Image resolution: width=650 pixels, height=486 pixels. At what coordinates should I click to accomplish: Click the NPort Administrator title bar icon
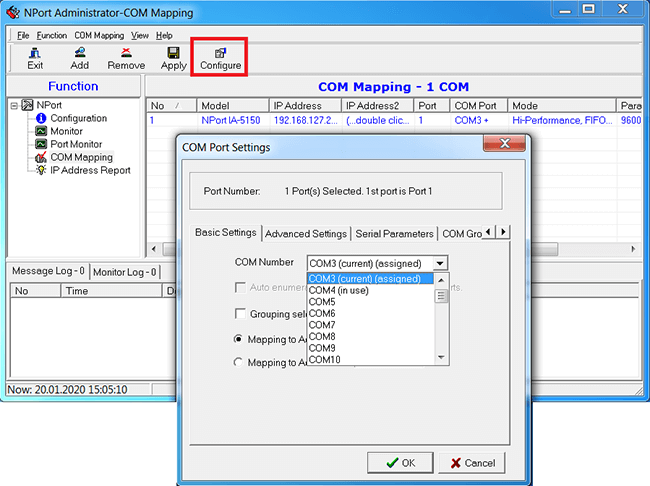click(x=13, y=12)
